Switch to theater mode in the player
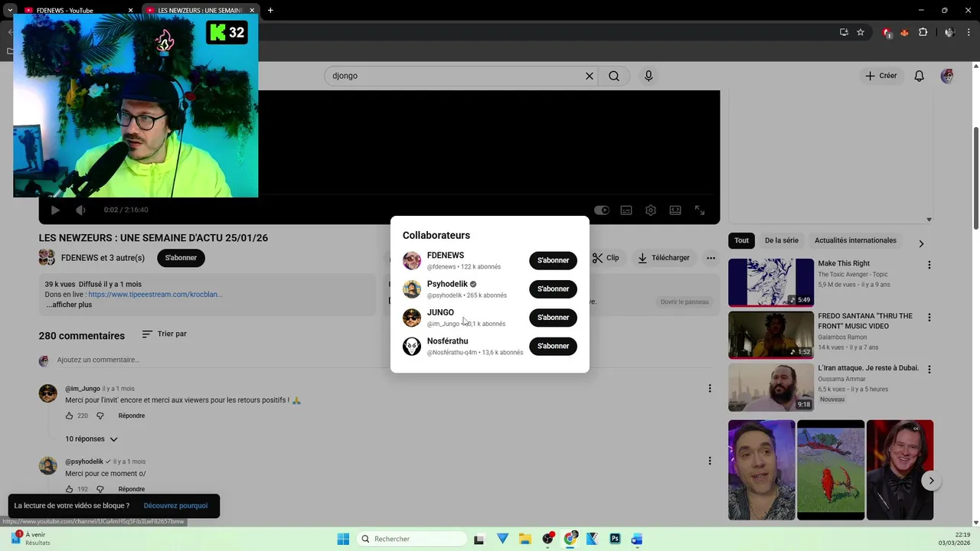The image size is (980, 551). (675, 210)
